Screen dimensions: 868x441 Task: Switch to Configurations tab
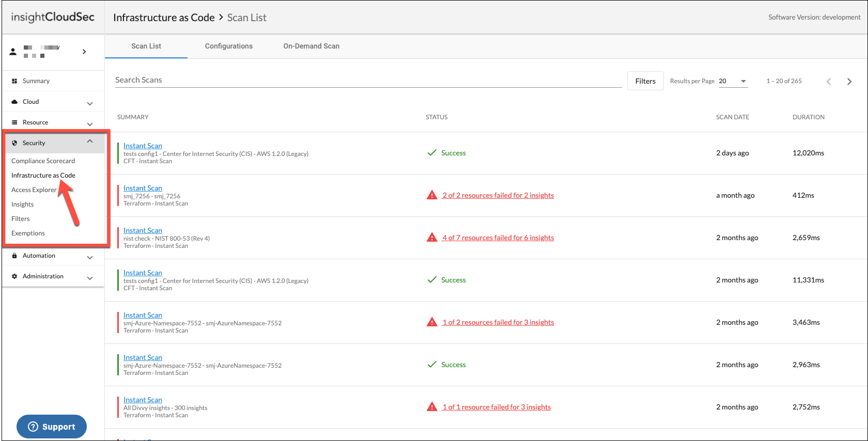coord(229,46)
